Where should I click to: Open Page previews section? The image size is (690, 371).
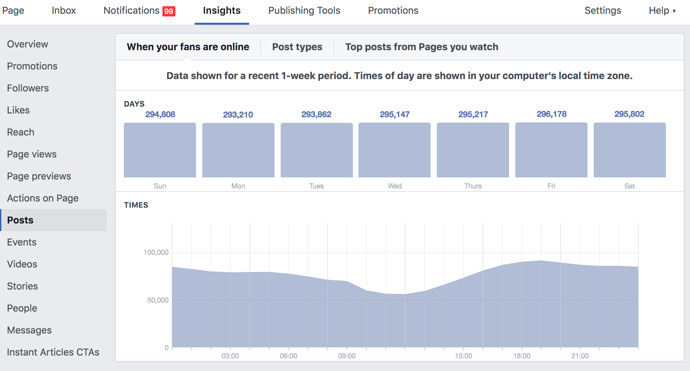click(39, 176)
